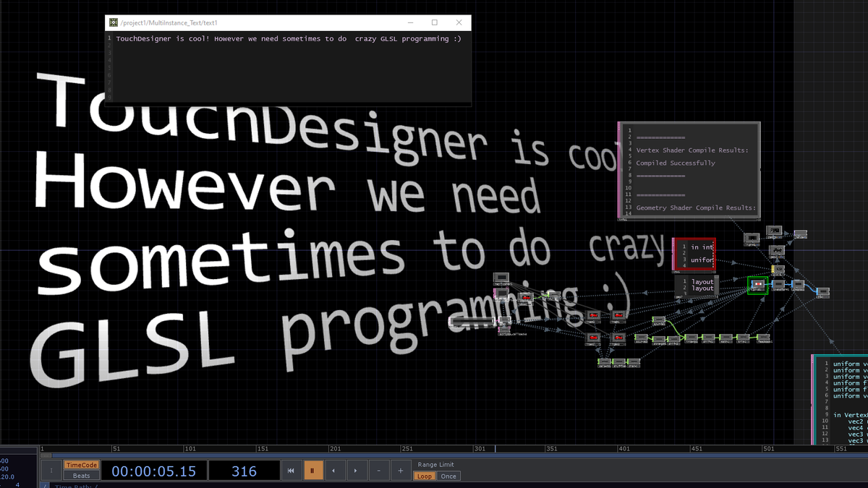868x488 pixels.
Task: Click the '/project1/MultiInstance_Text/text1' window title
Action: [x=169, y=23]
